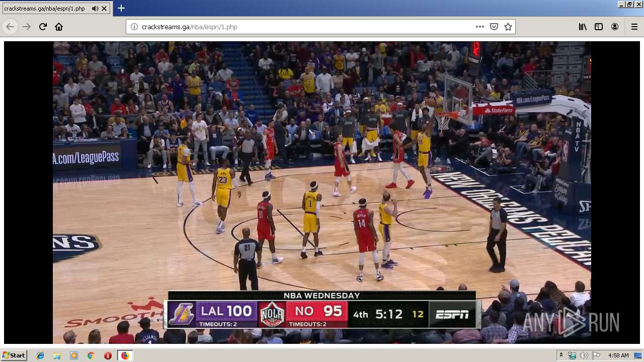644x362 pixels.
Task: Minimize the Firefox window
Action: (x=621, y=4)
